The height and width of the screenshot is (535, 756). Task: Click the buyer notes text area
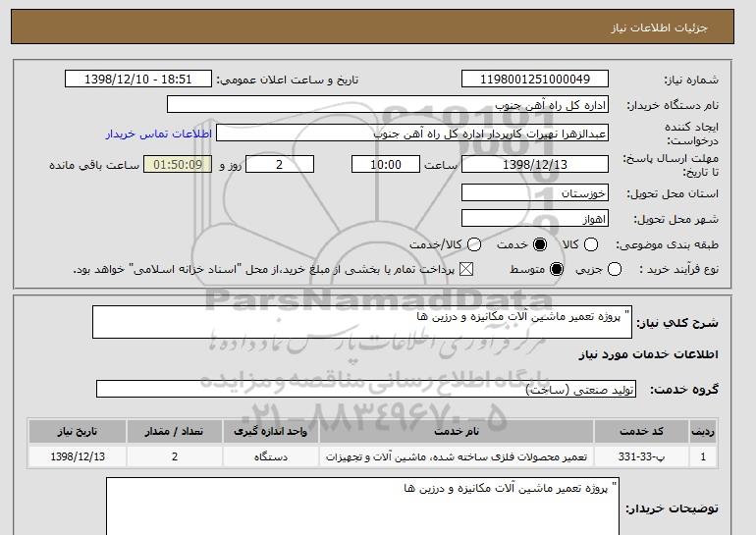pos(362,507)
